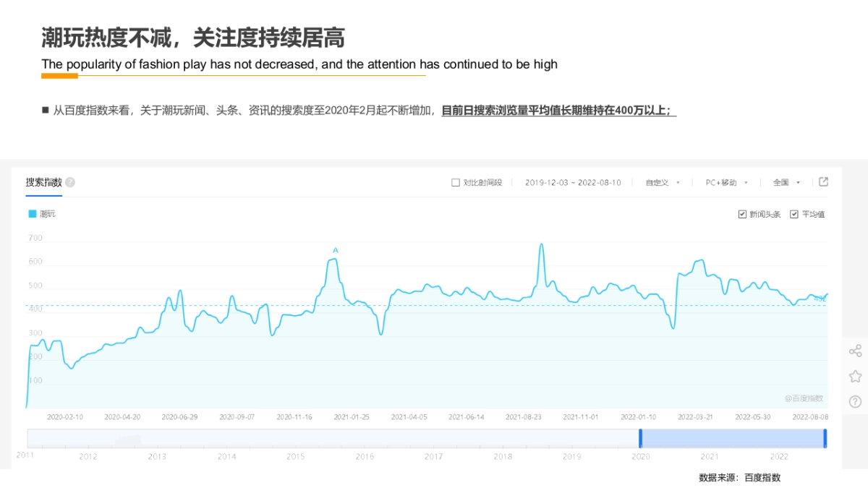Disable the 平均值 checkbox
868x488 pixels.
793,213
